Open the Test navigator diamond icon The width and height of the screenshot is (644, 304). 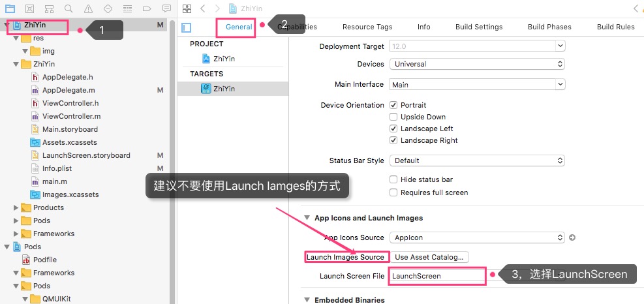108,8
